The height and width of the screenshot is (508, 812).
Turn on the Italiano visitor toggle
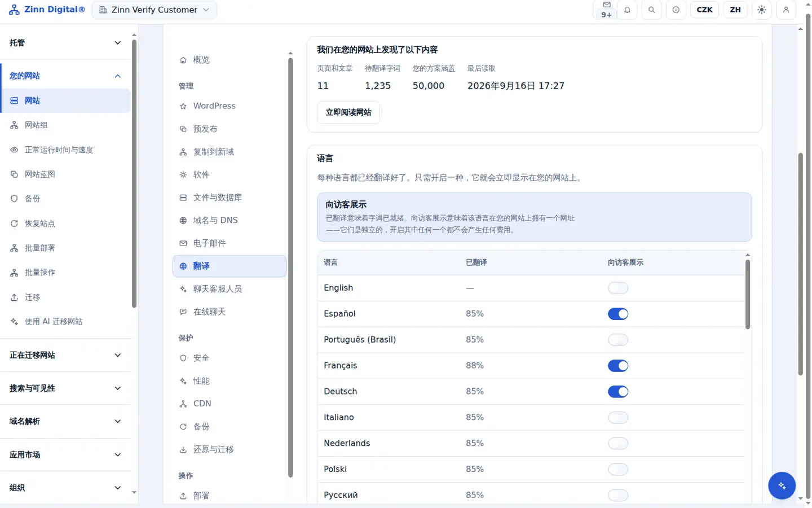[618, 418]
